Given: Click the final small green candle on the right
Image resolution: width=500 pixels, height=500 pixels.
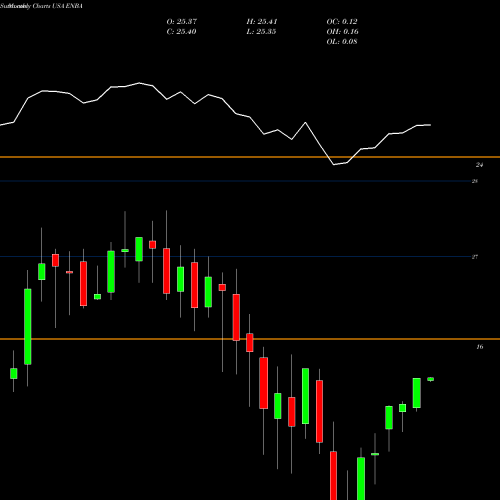Looking at the screenshot, I should [430, 379].
